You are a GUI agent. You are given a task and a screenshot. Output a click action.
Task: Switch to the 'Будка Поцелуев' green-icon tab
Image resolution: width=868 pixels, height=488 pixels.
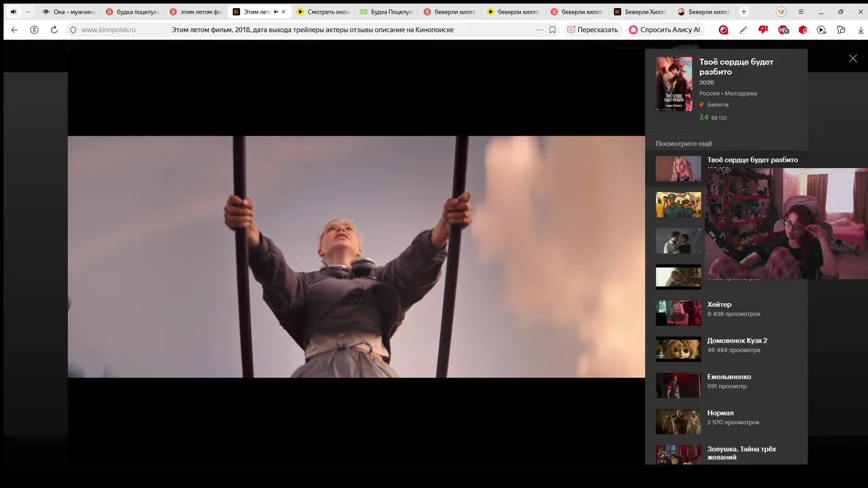[x=386, y=12]
